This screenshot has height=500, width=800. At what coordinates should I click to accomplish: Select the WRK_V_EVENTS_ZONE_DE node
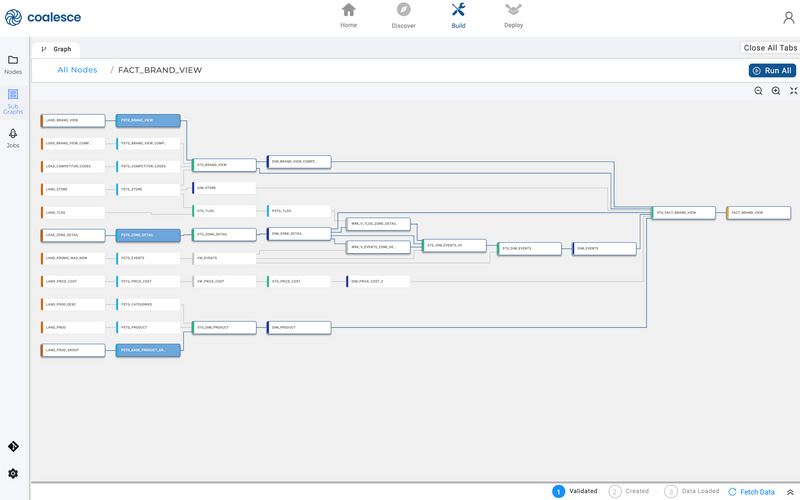point(378,247)
